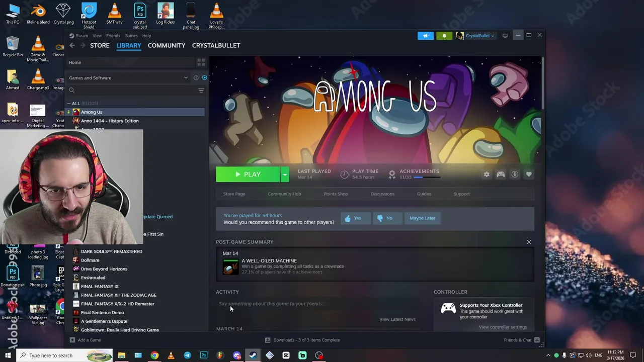Image resolution: width=644 pixels, height=362 pixels.
Task: Collapse the ALL games category
Action: click(x=68, y=104)
